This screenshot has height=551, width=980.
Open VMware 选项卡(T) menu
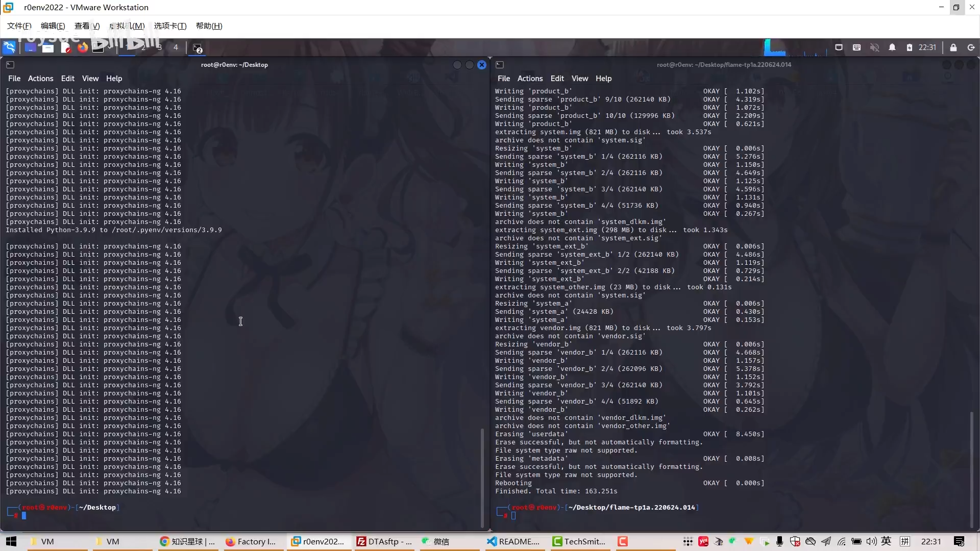pos(170,26)
